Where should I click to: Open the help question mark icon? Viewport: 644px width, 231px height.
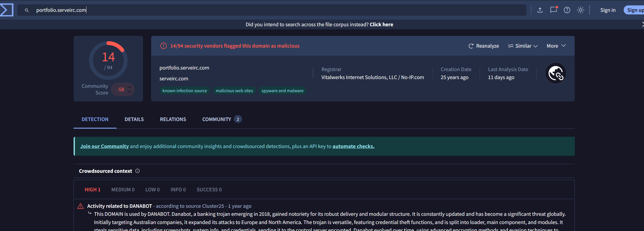point(567,10)
